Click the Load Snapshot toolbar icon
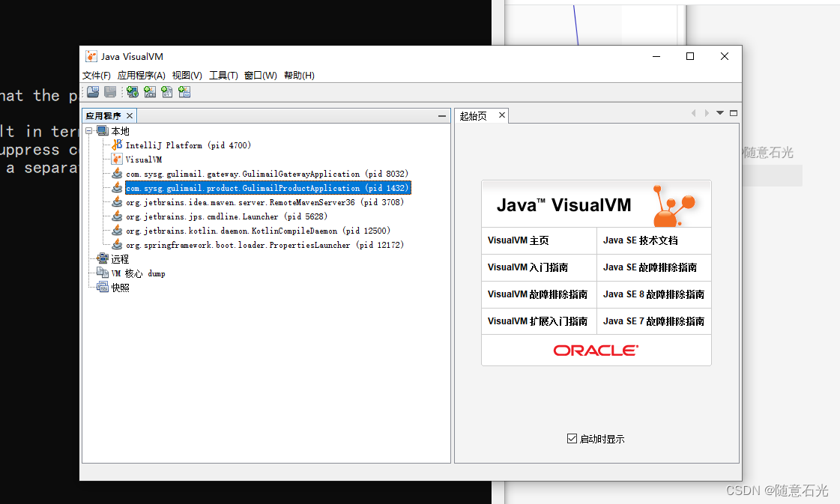840x504 pixels. click(93, 92)
